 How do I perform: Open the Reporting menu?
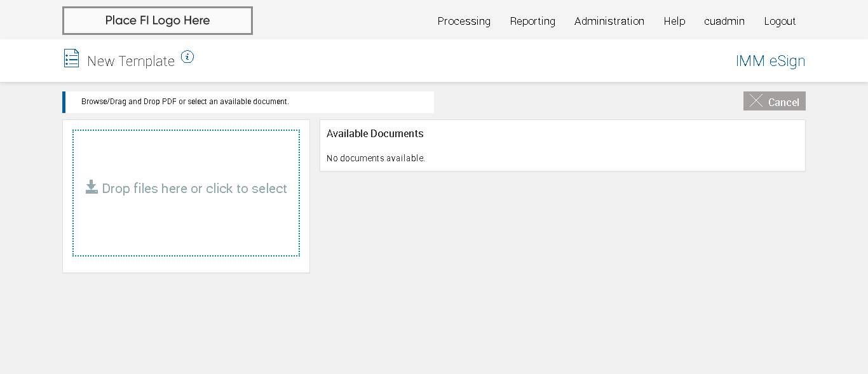coord(532,21)
